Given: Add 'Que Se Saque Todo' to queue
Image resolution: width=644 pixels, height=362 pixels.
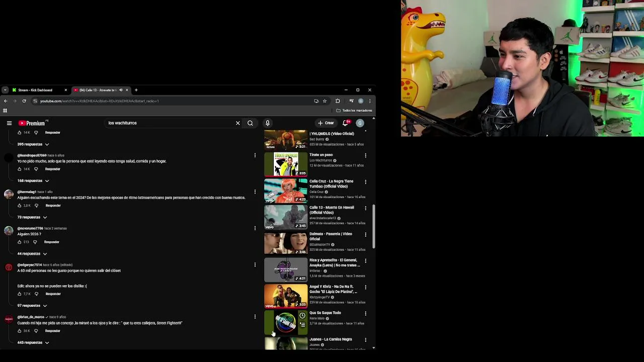Looking at the screenshot, I should coord(302,325).
